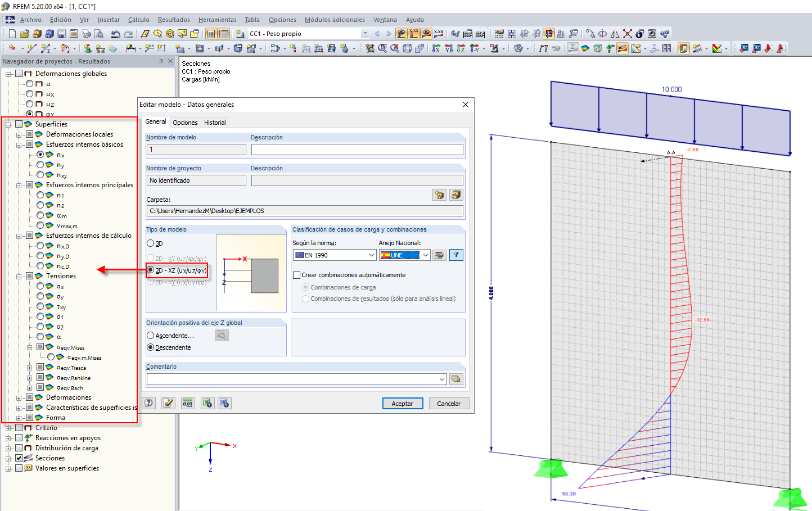This screenshot has height=511, width=812.
Task: Click the Word export icon in the dialog
Action: 224,403
